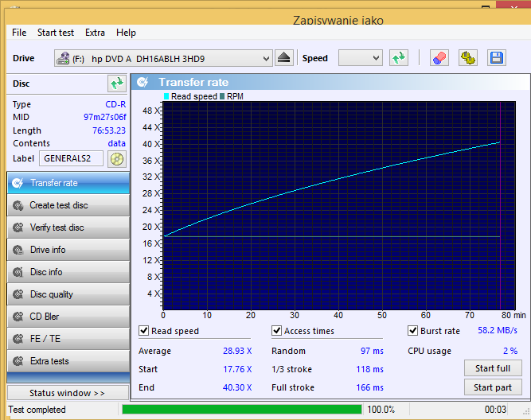Image resolution: width=531 pixels, height=420 pixels.
Task: Click the Start full button
Action: [493, 368]
